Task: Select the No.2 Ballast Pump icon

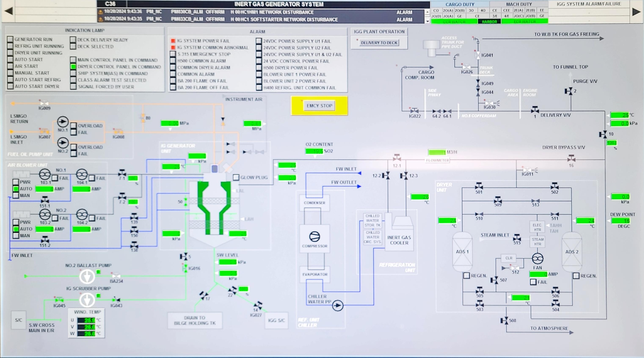Action: click(x=87, y=276)
